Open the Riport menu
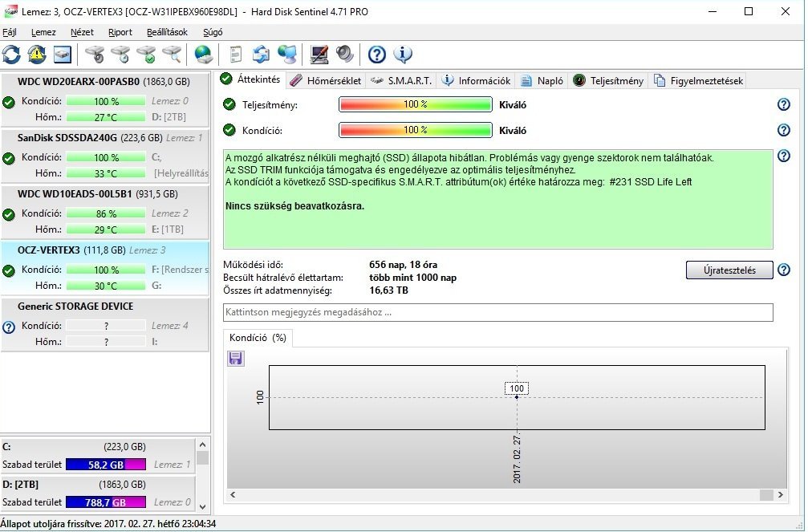This screenshot has width=808, height=532. (x=120, y=32)
